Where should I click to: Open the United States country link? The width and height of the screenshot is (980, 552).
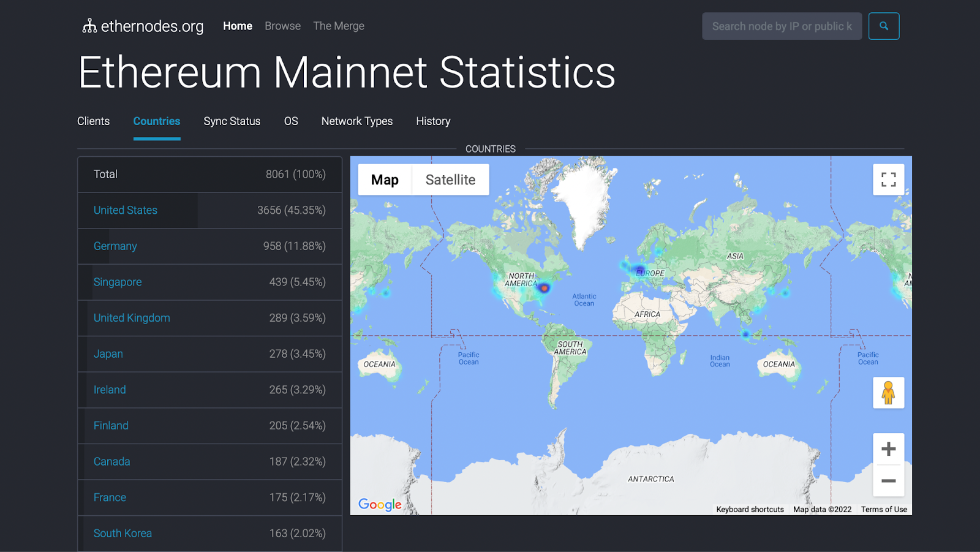click(126, 210)
